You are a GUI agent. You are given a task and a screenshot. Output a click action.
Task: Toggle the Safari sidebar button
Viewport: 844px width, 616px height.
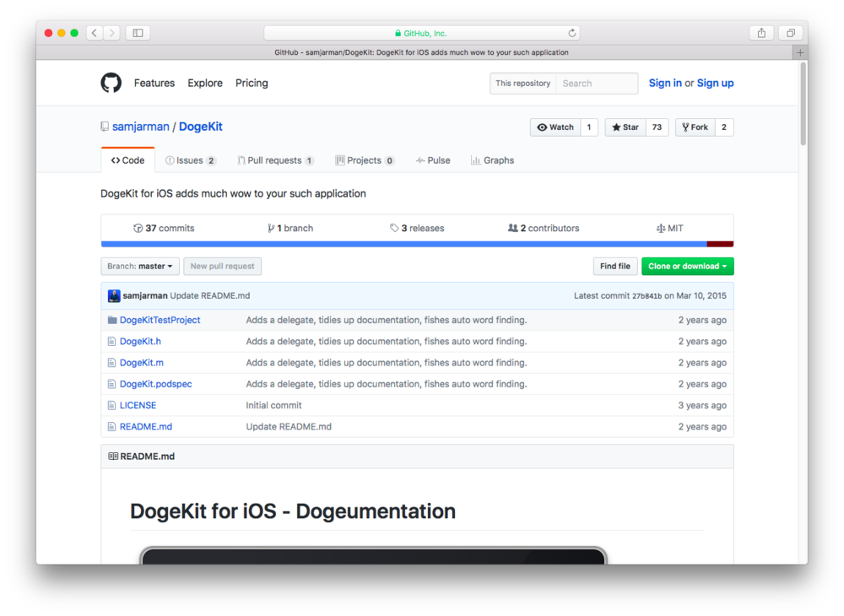point(138,33)
